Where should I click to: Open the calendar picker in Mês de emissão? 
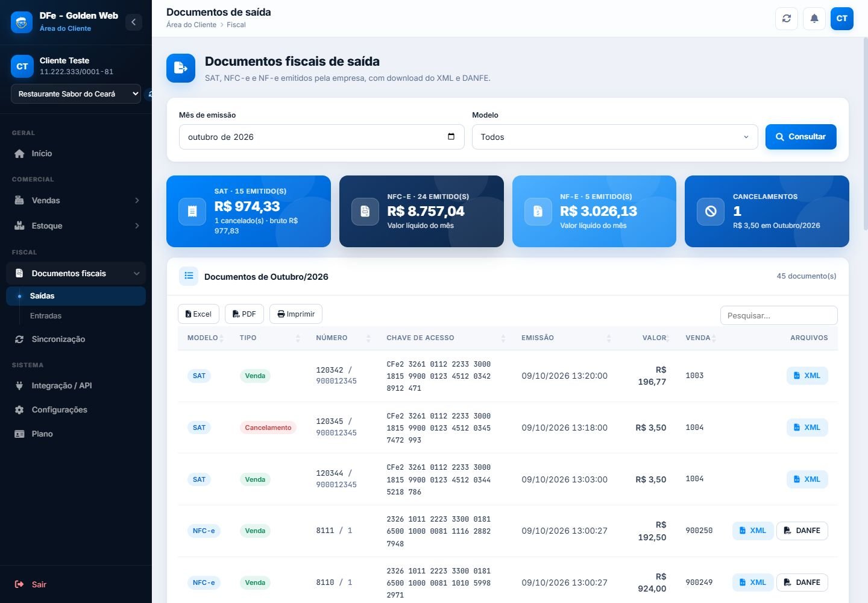[x=451, y=136]
